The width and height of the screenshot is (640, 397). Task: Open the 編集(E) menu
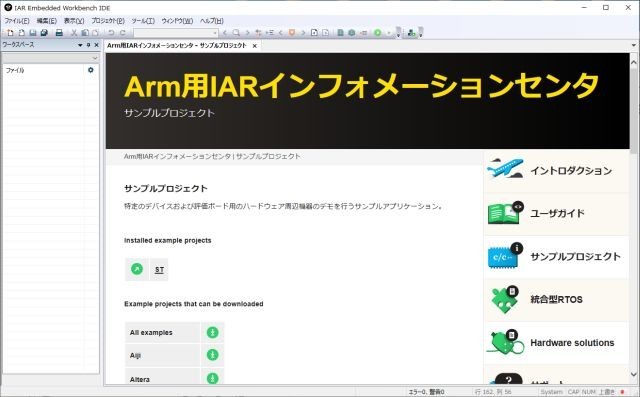pos(47,21)
